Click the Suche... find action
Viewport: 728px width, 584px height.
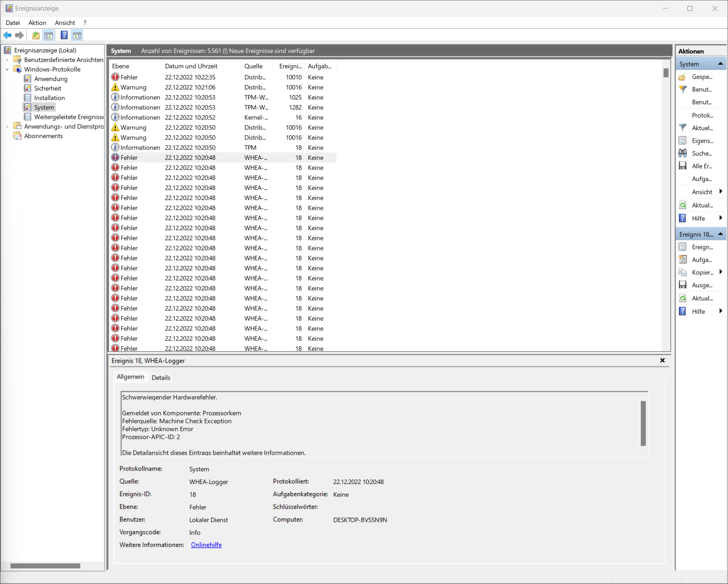tap(700, 153)
